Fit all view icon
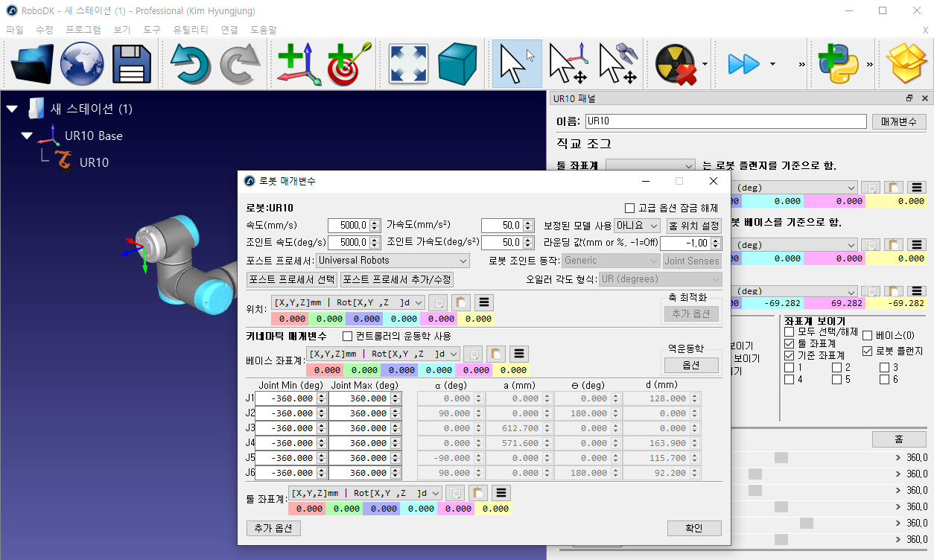Screen dimensions: 934x560 [x=409, y=64]
